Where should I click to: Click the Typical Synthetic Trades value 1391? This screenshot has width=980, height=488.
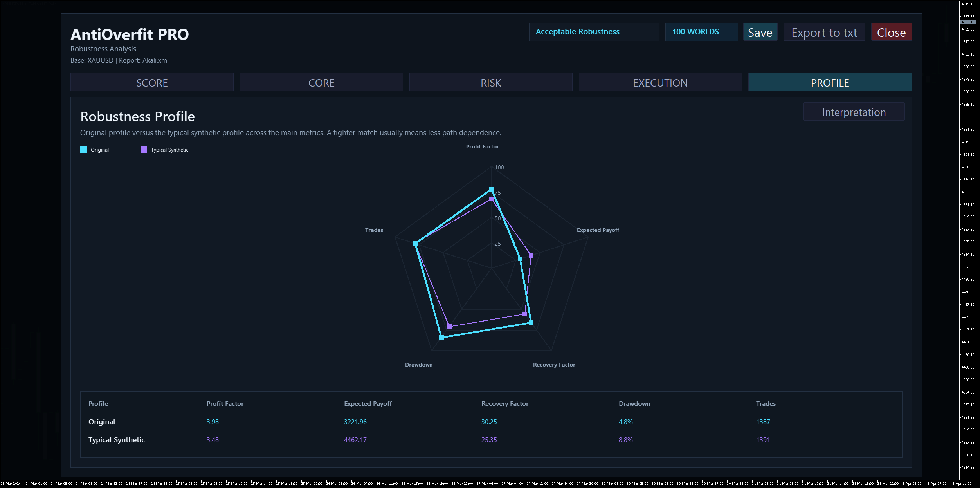(x=763, y=440)
